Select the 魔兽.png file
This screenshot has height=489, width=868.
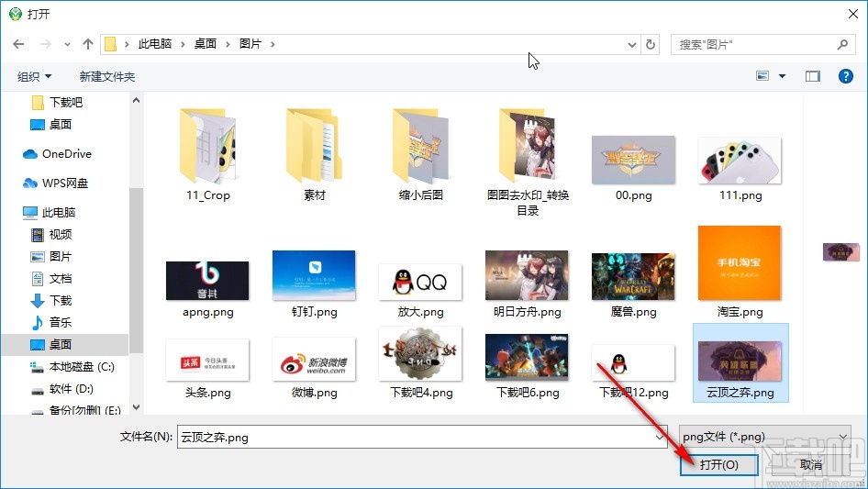point(633,285)
